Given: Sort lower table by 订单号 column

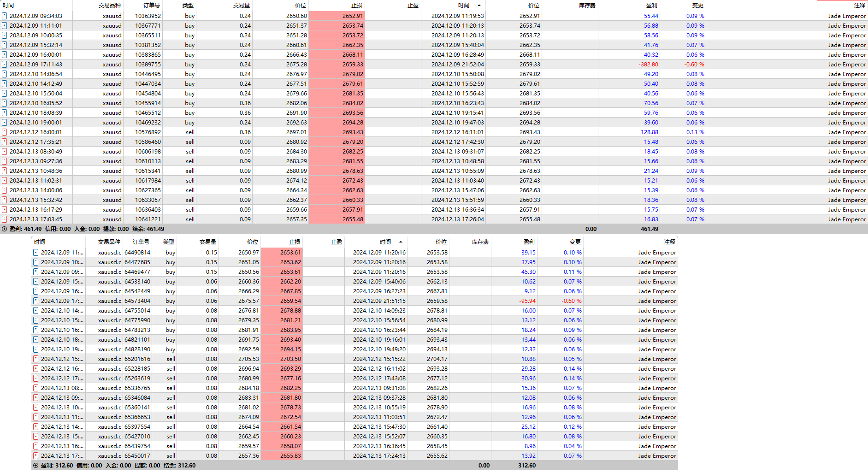Looking at the screenshot, I should pos(141,242).
